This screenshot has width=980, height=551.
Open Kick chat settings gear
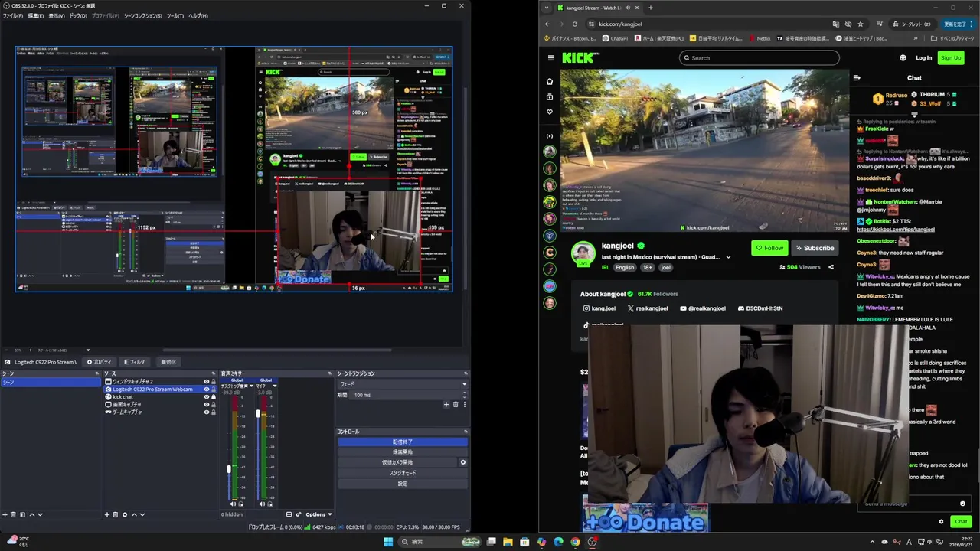(x=941, y=522)
